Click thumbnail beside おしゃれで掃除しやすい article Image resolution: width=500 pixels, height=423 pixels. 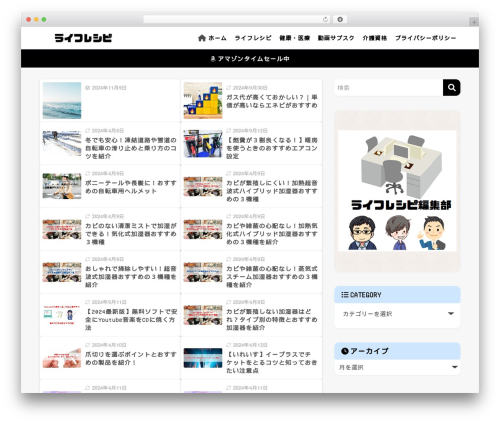point(62,272)
